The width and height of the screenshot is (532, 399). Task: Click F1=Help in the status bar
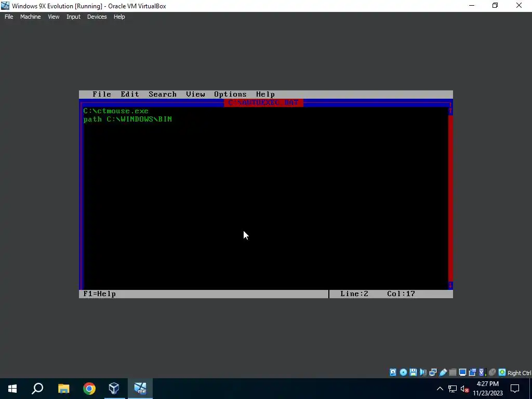point(99,294)
